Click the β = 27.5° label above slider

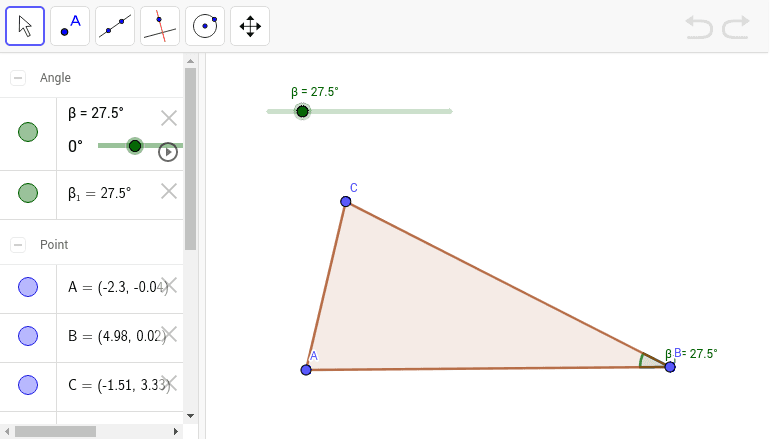[315, 92]
